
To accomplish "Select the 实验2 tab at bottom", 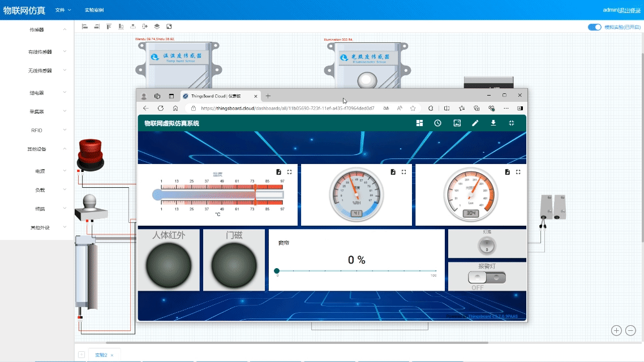I will point(101,355).
